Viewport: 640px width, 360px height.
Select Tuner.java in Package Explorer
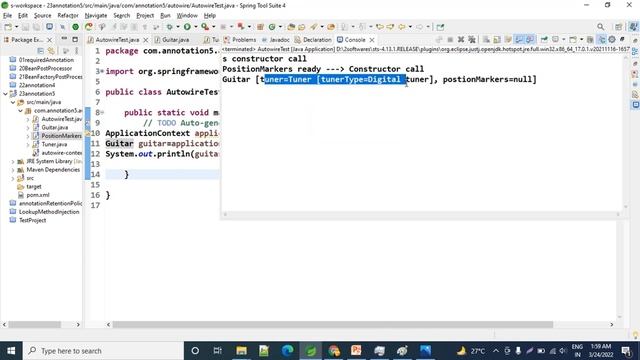click(54, 144)
